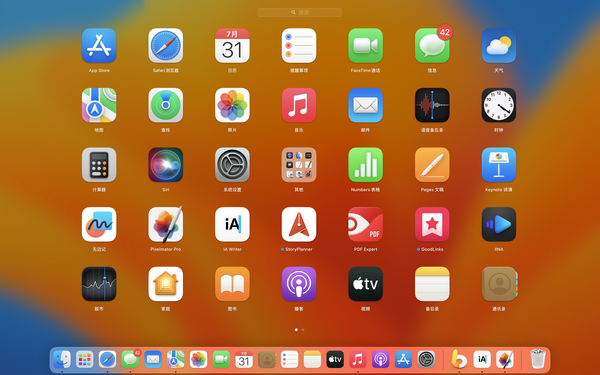Open the Voice Memos app
The image size is (600, 375).
(432, 105)
